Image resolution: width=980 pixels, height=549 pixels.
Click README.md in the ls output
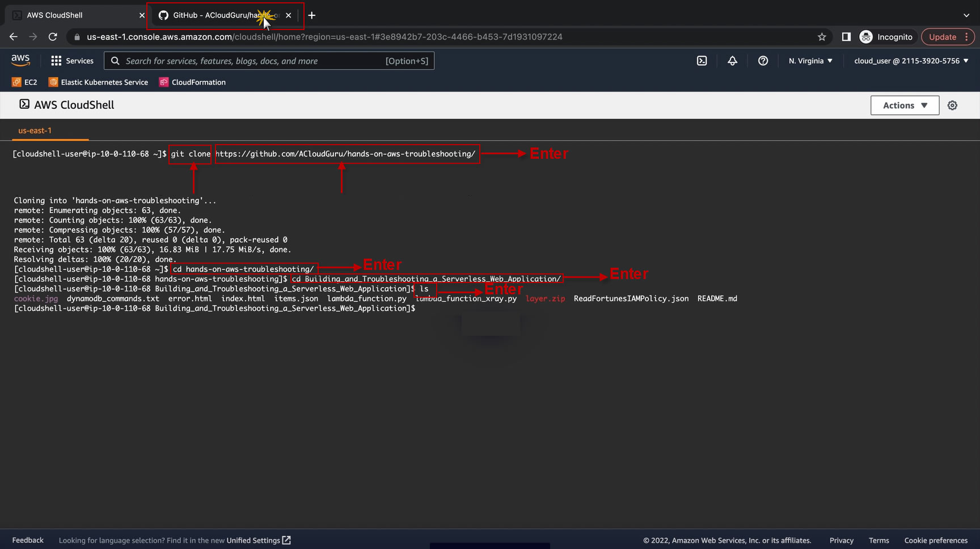717,298
